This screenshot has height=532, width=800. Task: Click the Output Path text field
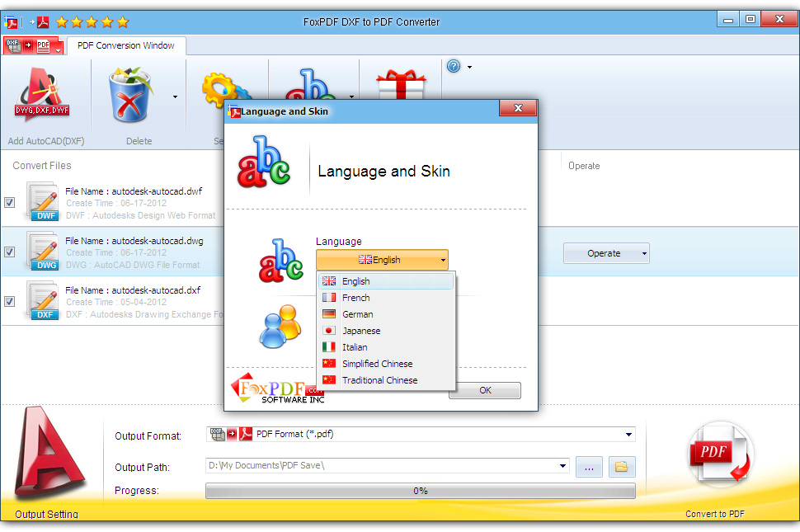[380, 466]
